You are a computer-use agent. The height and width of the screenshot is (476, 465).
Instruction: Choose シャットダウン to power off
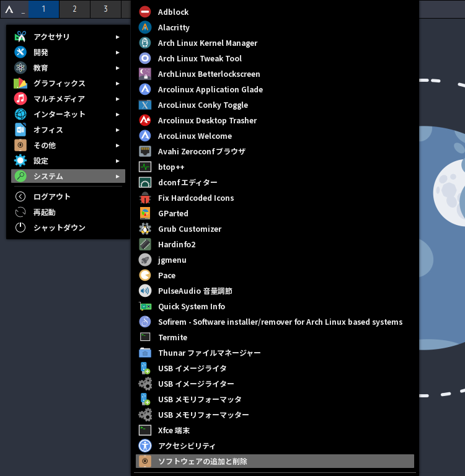68,227
